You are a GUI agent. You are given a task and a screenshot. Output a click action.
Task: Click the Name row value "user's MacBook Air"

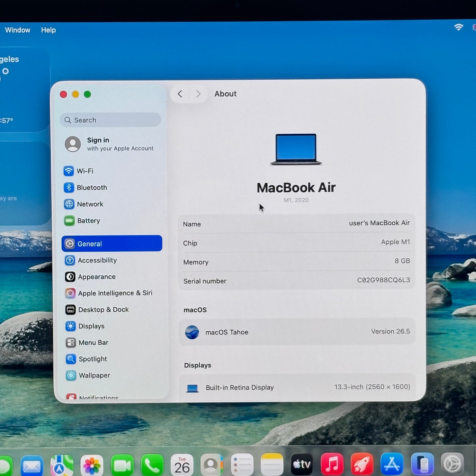[x=379, y=223]
